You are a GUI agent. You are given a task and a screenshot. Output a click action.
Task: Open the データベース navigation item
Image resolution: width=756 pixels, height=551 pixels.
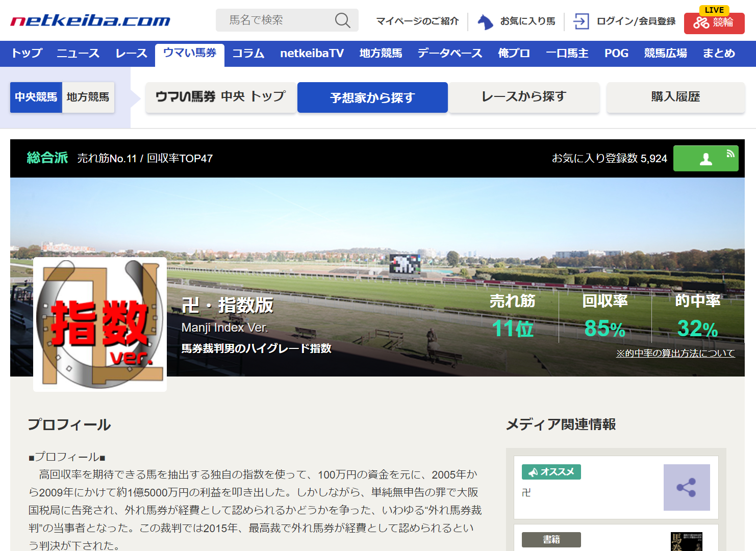pos(450,53)
